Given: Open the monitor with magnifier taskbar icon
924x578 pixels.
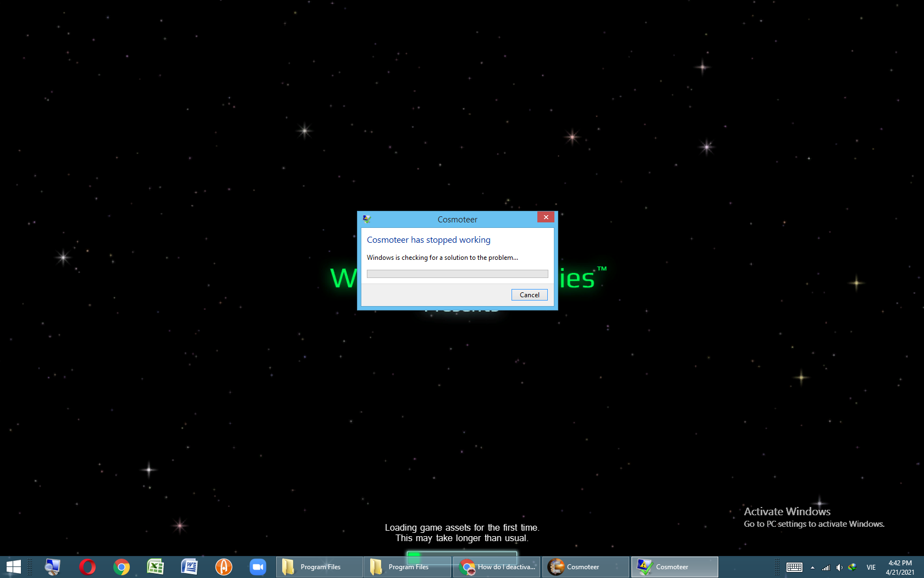Looking at the screenshot, I should pyautogui.click(x=53, y=567).
